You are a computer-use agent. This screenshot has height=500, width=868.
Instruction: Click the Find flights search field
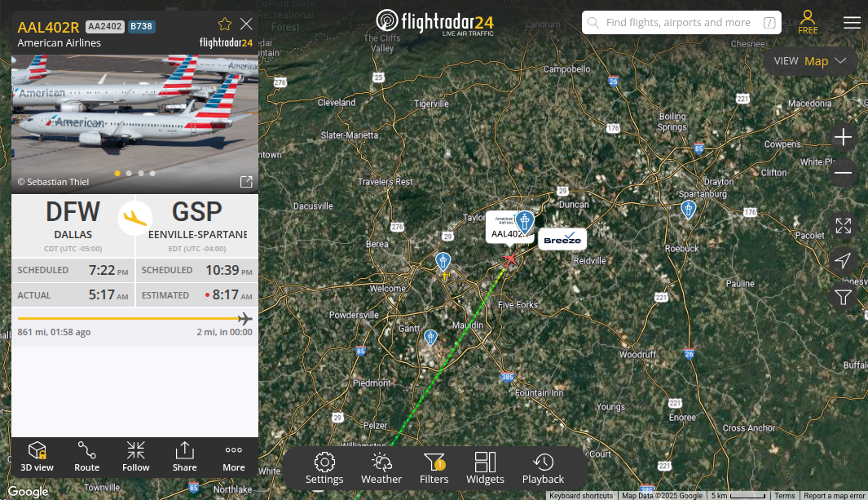[681, 23]
